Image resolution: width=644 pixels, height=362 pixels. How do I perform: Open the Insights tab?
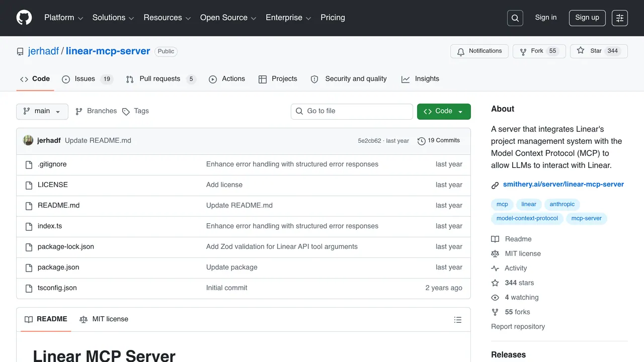click(420, 79)
